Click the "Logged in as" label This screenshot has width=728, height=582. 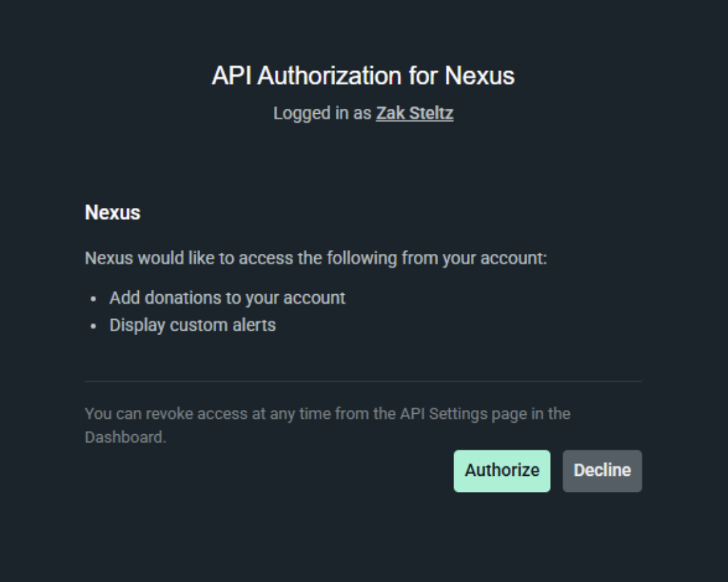[322, 114]
